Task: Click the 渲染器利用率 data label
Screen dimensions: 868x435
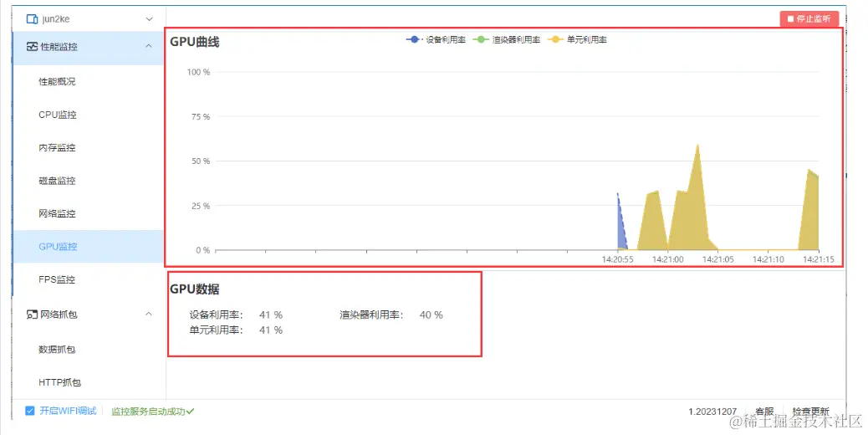Action: point(371,315)
